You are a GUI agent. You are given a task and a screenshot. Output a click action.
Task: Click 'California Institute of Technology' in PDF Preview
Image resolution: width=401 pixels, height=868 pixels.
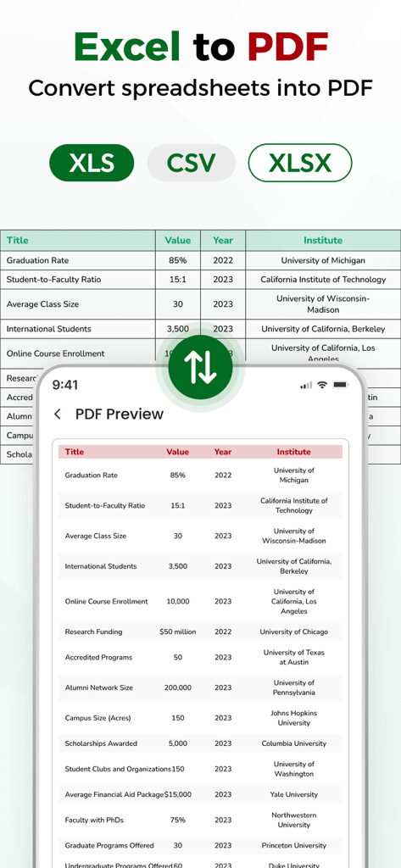point(294,505)
